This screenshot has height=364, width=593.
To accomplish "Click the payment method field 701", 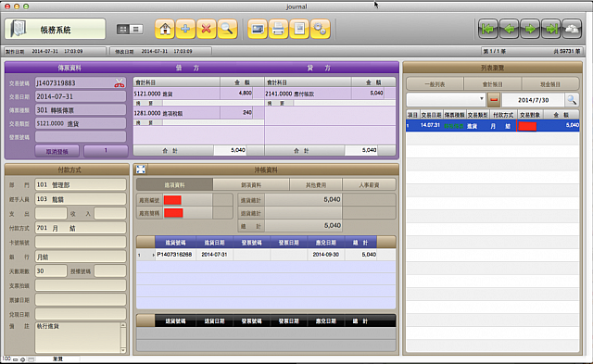I will [81, 228].
